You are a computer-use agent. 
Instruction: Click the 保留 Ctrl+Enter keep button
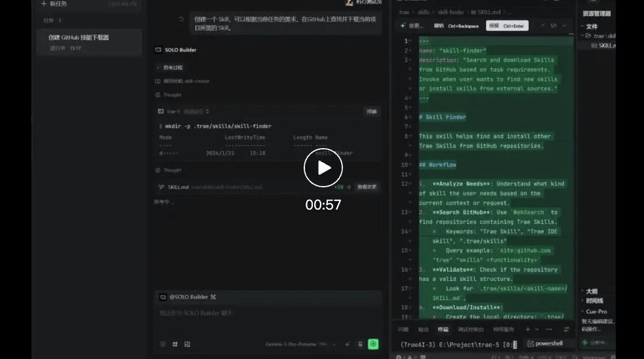(x=507, y=26)
